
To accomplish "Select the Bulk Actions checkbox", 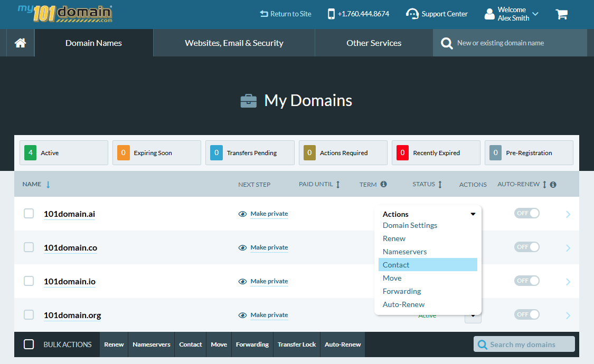I will coord(29,344).
